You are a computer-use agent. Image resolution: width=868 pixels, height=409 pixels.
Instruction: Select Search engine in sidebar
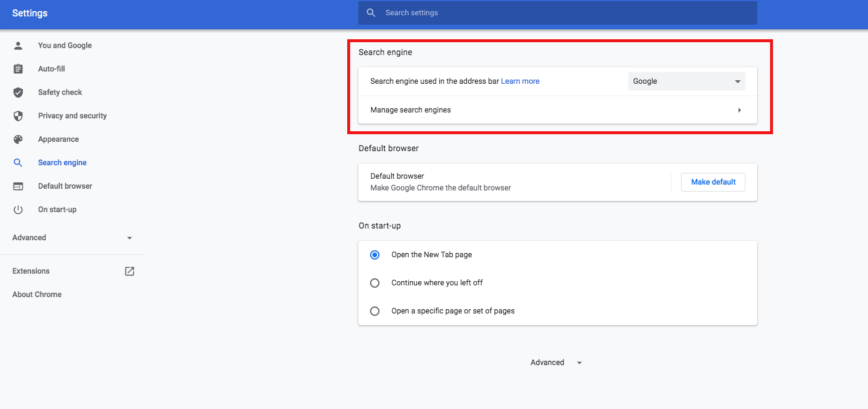[x=62, y=162]
